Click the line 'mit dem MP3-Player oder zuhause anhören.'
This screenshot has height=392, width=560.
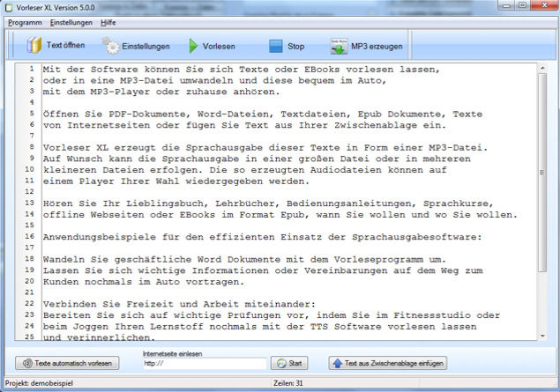click(x=161, y=92)
